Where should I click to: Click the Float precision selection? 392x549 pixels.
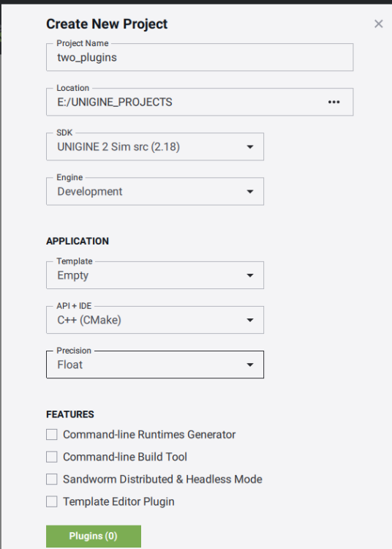coord(70,365)
